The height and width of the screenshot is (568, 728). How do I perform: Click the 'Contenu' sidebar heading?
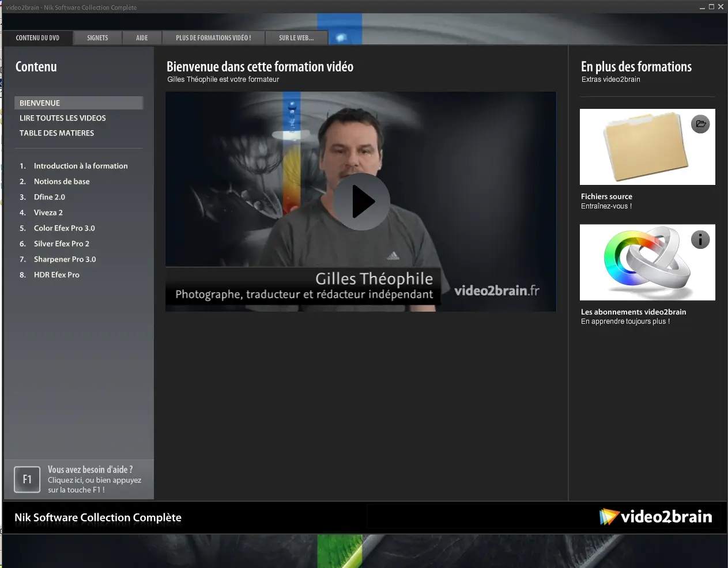(36, 67)
